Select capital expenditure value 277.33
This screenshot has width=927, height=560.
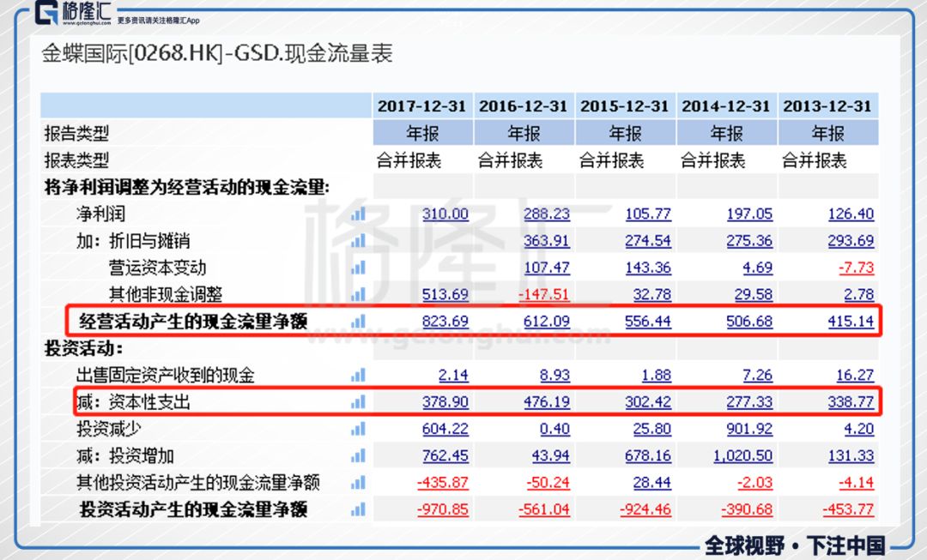tap(749, 401)
